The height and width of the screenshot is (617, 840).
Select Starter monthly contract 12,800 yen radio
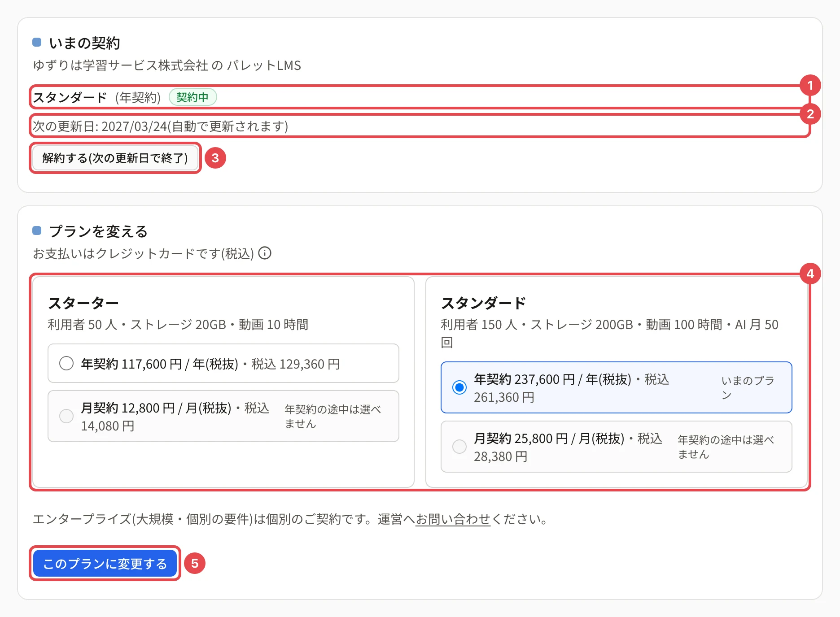point(66,416)
